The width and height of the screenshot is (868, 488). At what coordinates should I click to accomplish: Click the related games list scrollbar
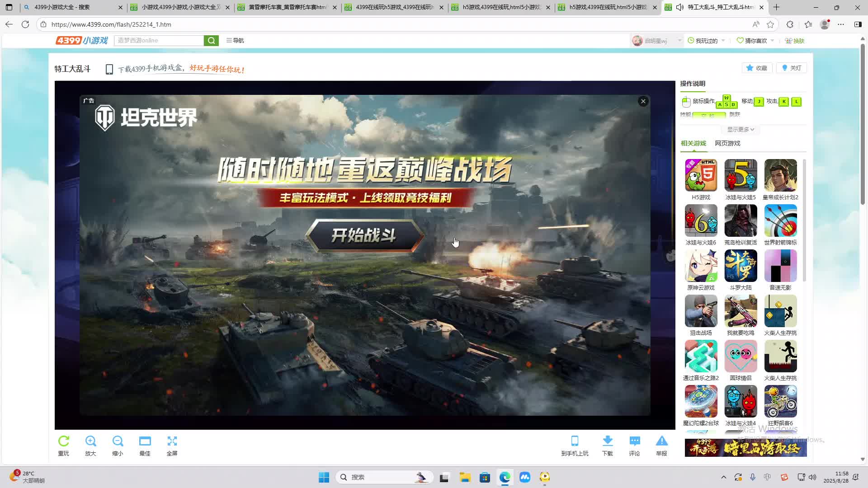point(804,220)
